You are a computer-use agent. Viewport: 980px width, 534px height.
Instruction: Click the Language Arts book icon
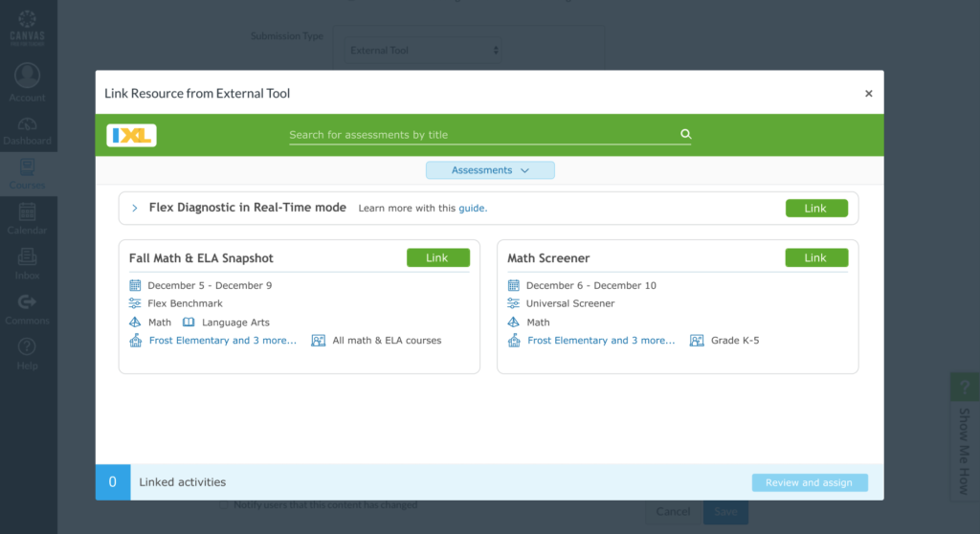point(189,322)
